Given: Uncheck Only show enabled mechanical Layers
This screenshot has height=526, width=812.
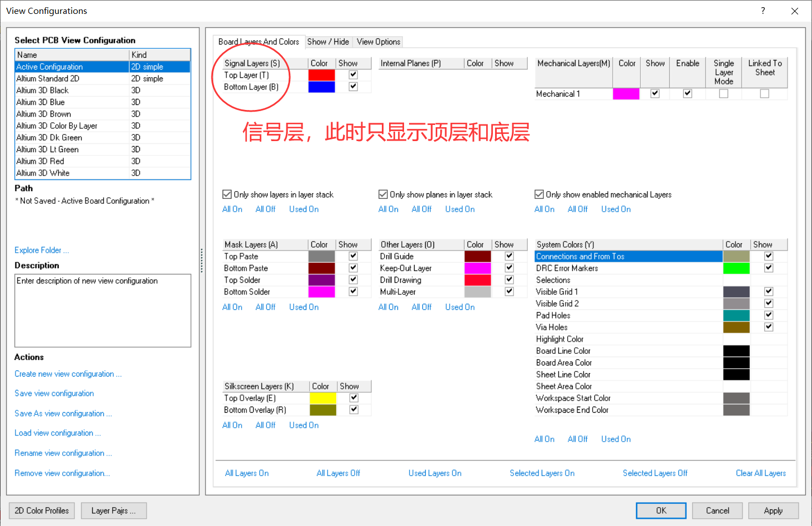Looking at the screenshot, I should tap(539, 194).
